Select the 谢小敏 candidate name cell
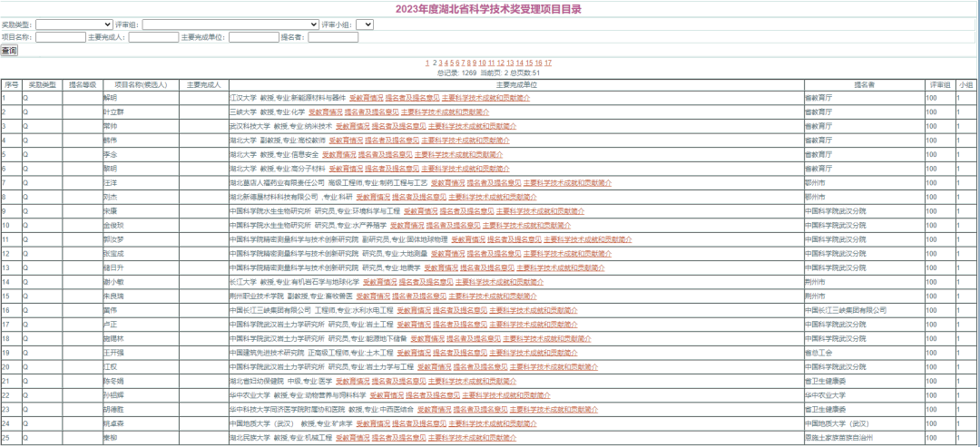The width and height of the screenshot is (980, 447). (x=142, y=282)
